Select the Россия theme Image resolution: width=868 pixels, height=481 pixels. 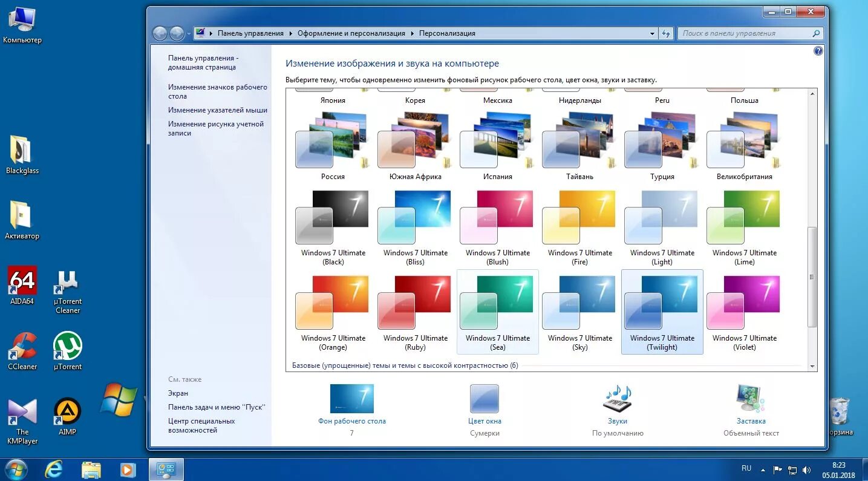[333, 146]
